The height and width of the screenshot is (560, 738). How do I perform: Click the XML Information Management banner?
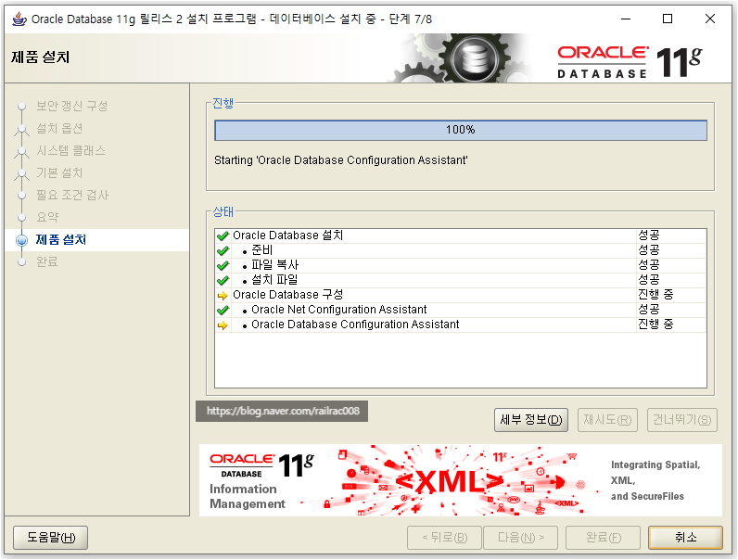(x=460, y=480)
